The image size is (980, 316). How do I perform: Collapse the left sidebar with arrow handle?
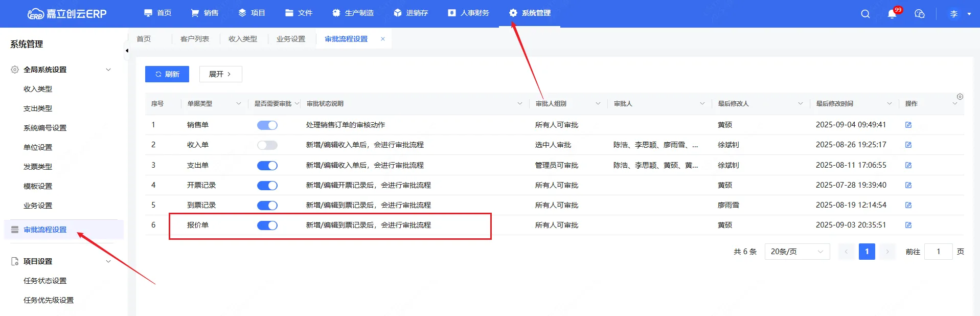pos(127,51)
